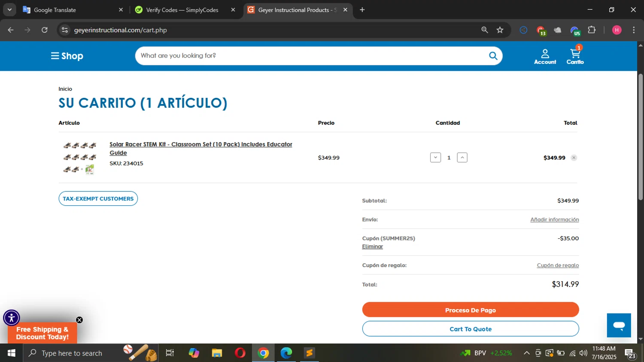Open the Cupón de regalo link
This screenshot has width=644, height=362.
tap(558, 265)
